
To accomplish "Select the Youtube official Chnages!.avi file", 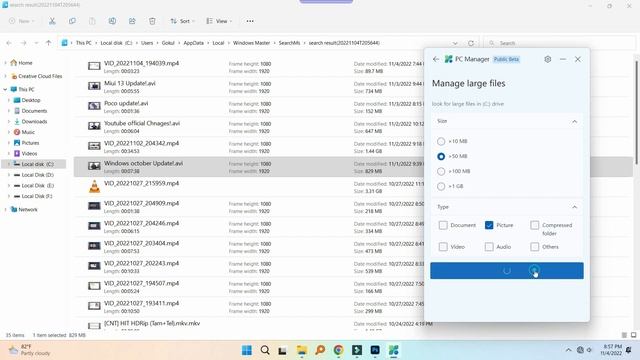I will (142, 123).
